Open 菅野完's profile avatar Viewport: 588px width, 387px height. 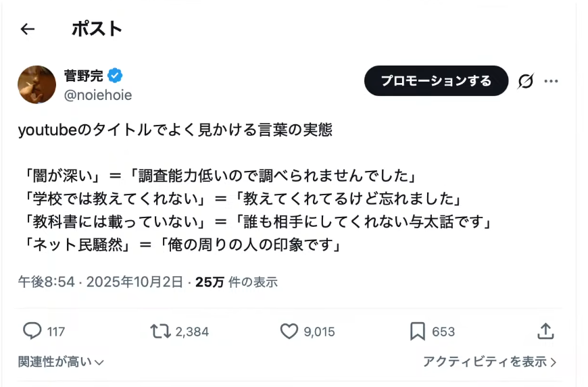tap(36, 84)
